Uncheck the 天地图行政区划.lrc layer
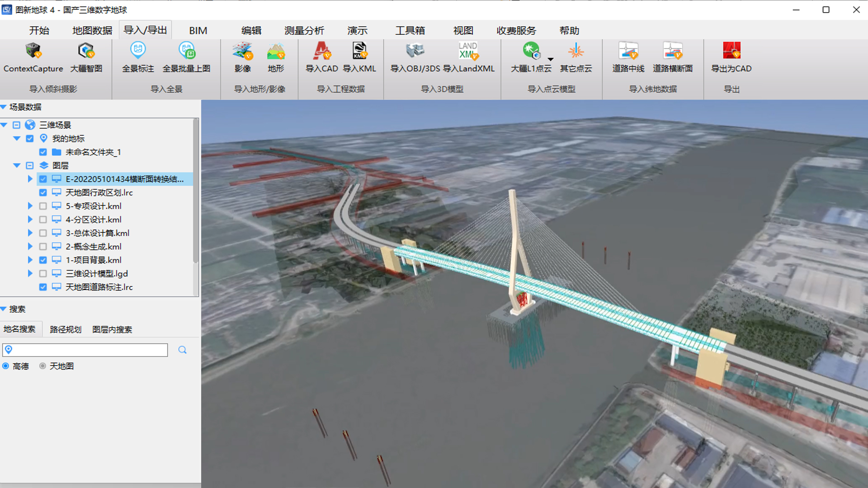This screenshot has width=868, height=488. [x=43, y=193]
